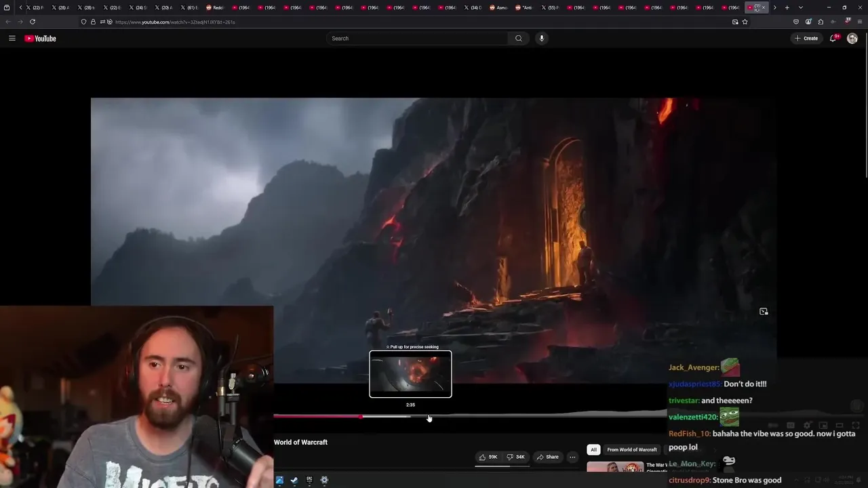
Task: Start voice search with microphone icon
Action: (x=541, y=39)
